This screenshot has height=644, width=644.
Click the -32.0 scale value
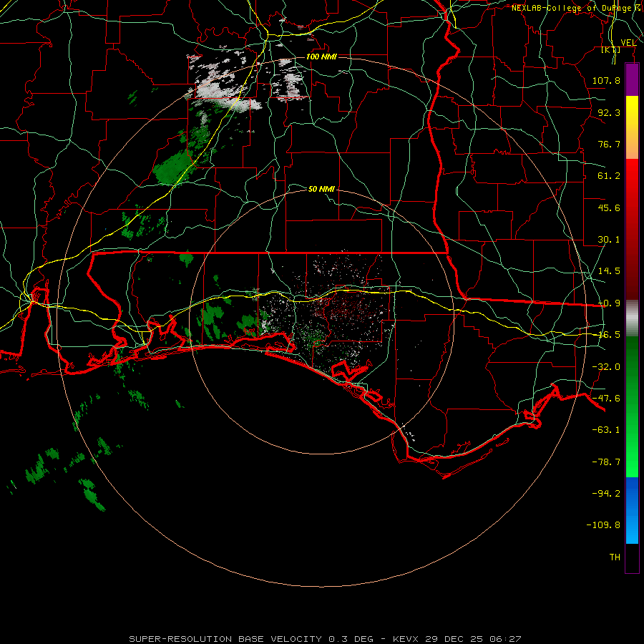point(606,367)
